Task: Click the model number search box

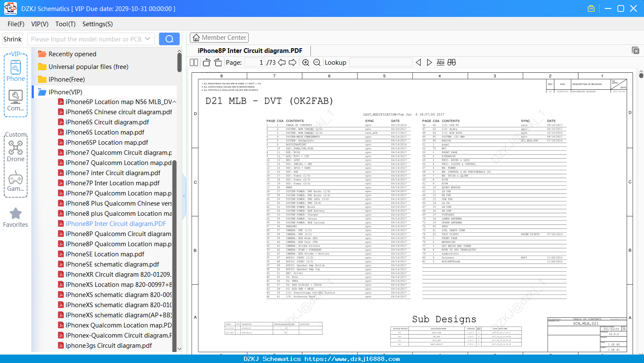Action: point(91,39)
